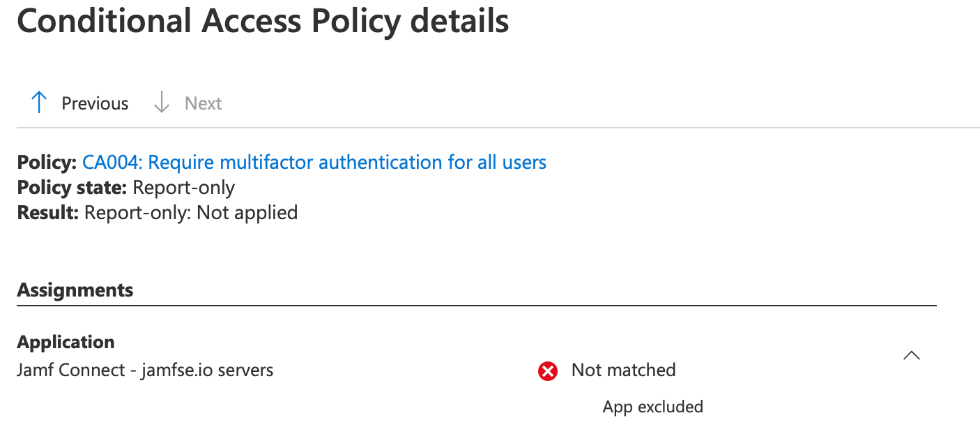This screenshot has width=980, height=434.
Task: Click the Result Report-only Not applied line
Action: (x=158, y=212)
